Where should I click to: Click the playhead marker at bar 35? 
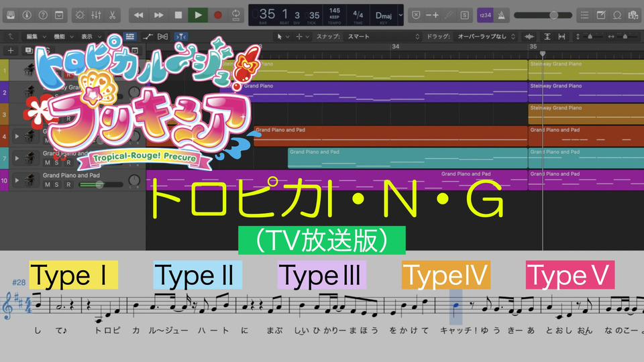click(x=543, y=54)
